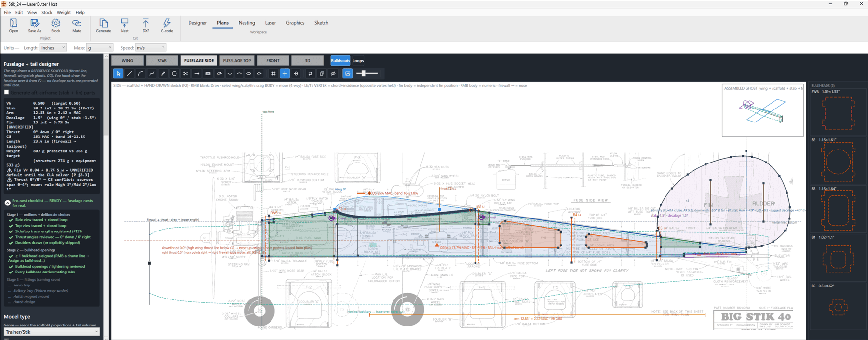
Task: Show the FUSELAGE TOP view
Action: tap(237, 61)
